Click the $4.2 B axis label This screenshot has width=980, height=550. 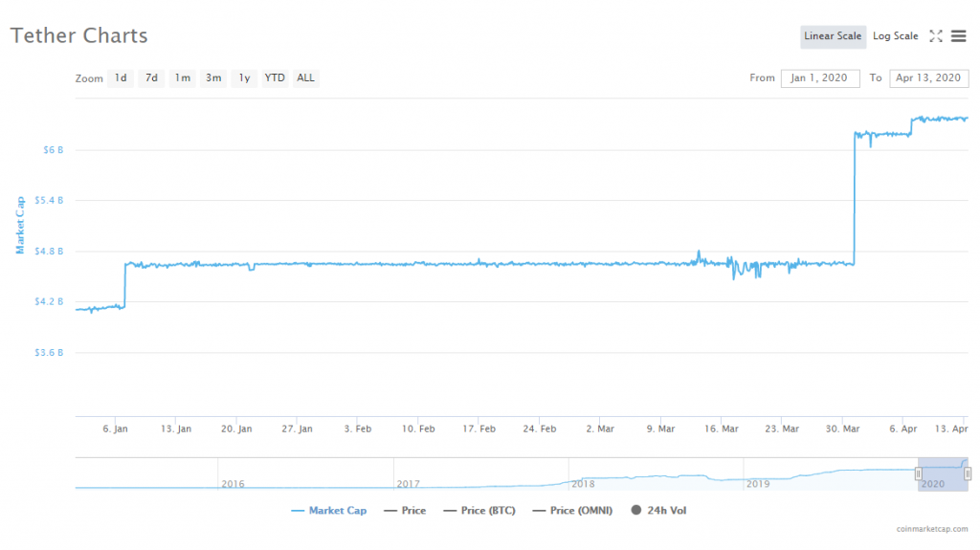tap(49, 302)
